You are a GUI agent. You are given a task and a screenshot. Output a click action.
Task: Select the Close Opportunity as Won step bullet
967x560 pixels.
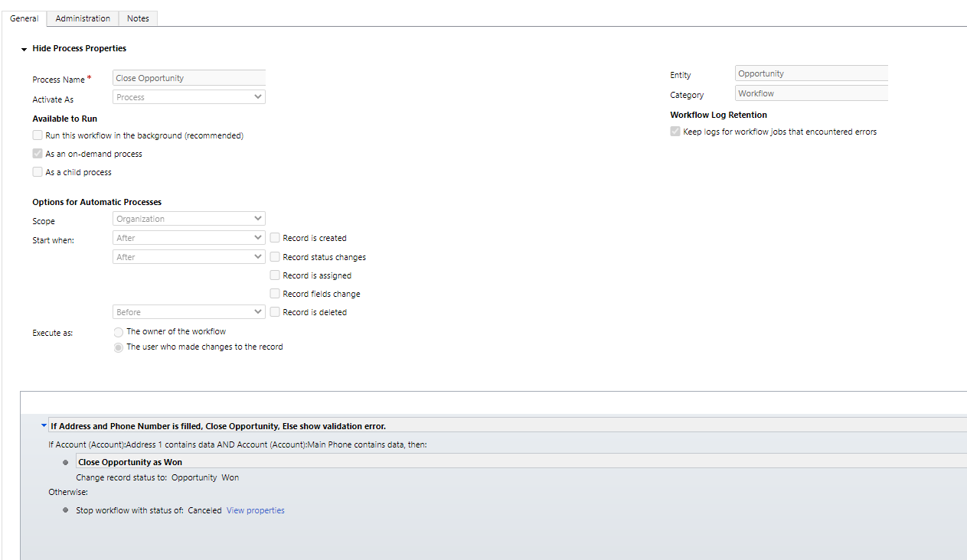64,461
